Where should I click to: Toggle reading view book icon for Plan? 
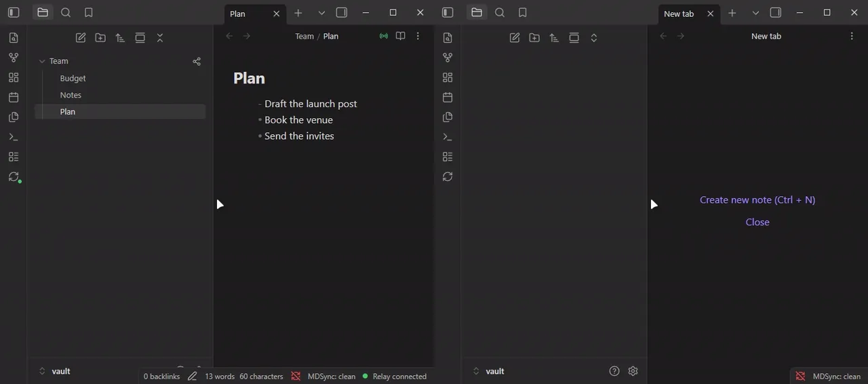[401, 36]
